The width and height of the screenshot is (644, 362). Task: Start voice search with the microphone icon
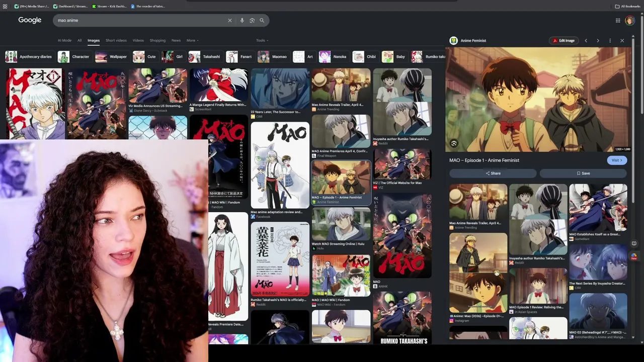click(242, 21)
